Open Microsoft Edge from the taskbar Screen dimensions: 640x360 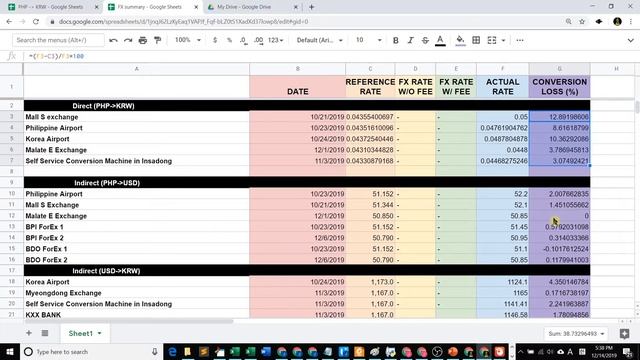click(x=172, y=351)
